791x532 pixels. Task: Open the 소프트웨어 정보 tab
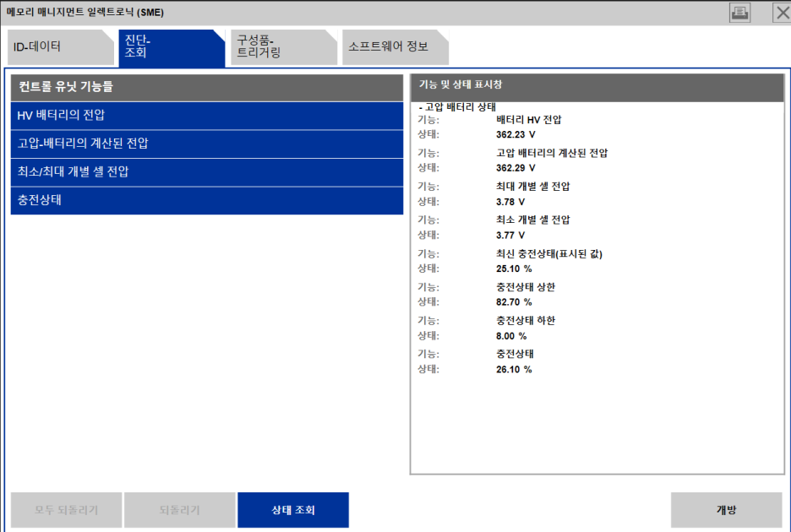[x=395, y=47]
